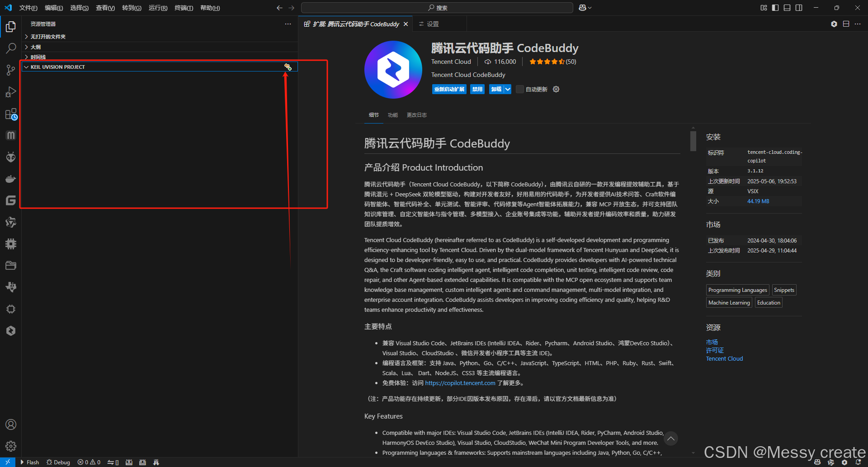Toggle the 自动更新 checkbox

[x=520, y=89]
